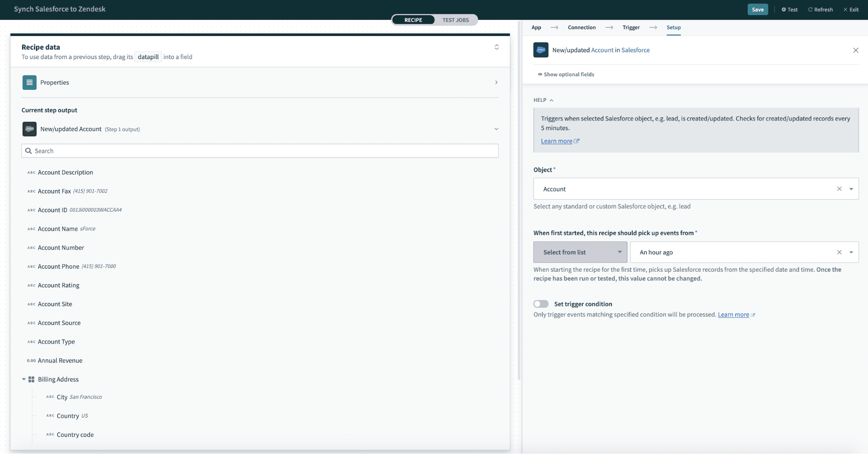Open the 'Select from list' dropdown
This screenshot has width=868, height=454.
(580, 252)
